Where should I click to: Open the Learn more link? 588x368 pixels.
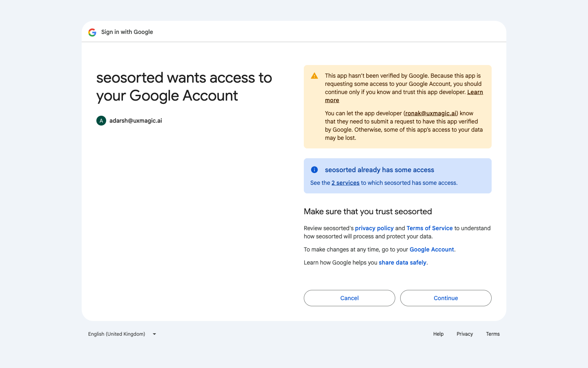click(x=475, y=92)
